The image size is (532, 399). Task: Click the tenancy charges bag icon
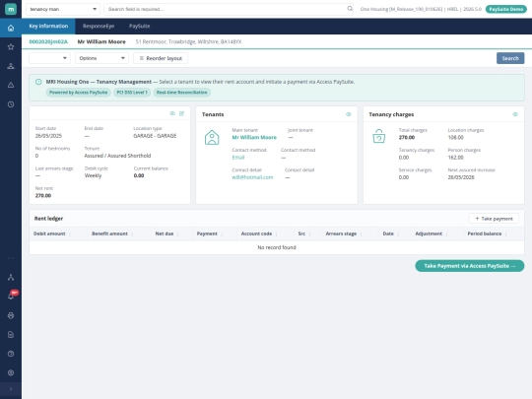(x=378, y=136)
